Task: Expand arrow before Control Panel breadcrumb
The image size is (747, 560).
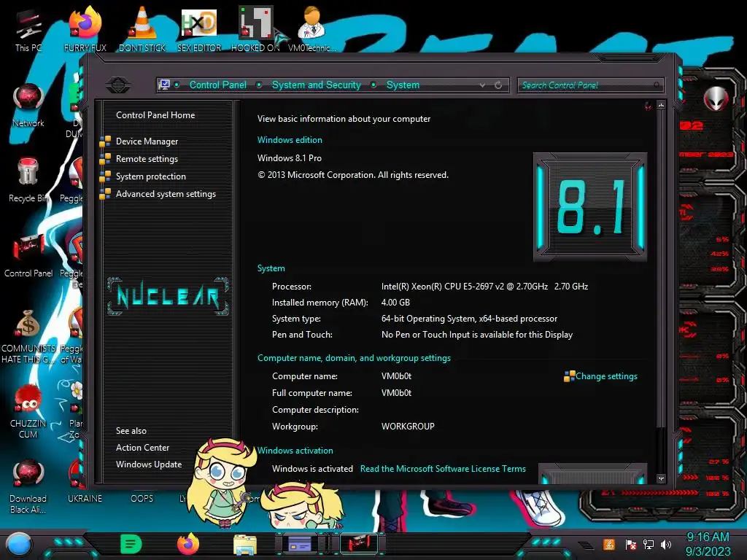Action: coord(177,85)
